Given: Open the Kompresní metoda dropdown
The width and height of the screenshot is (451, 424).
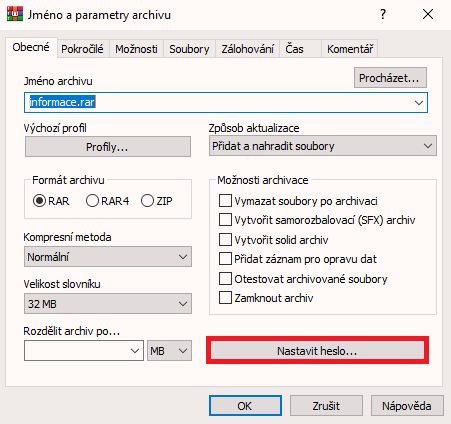Looking at the screenshot, I should (x=108, y=257).
